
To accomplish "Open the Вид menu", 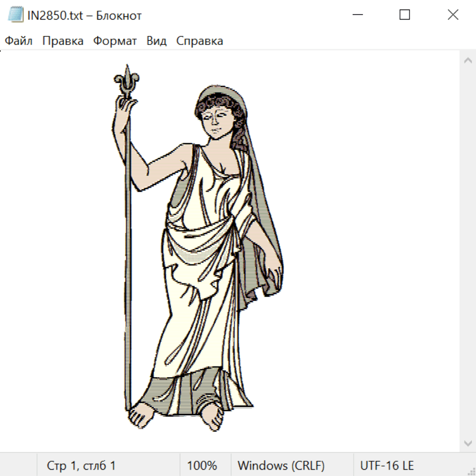I will coord(157,41).
